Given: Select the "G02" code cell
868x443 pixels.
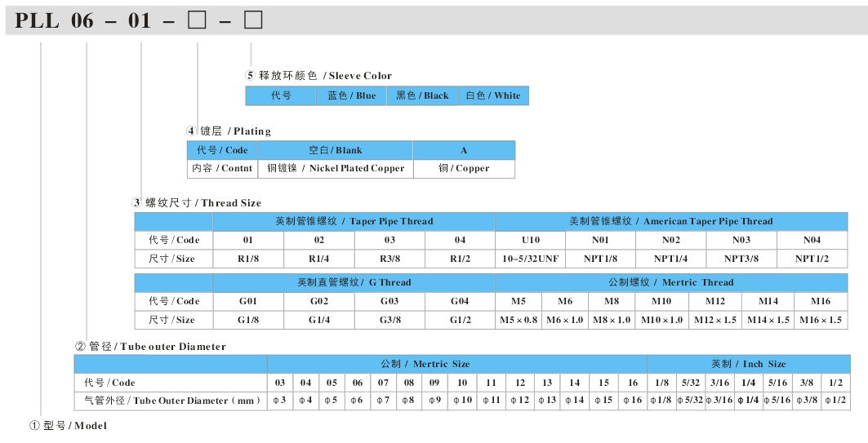Looking at the screenshot, I should (318, 301).
